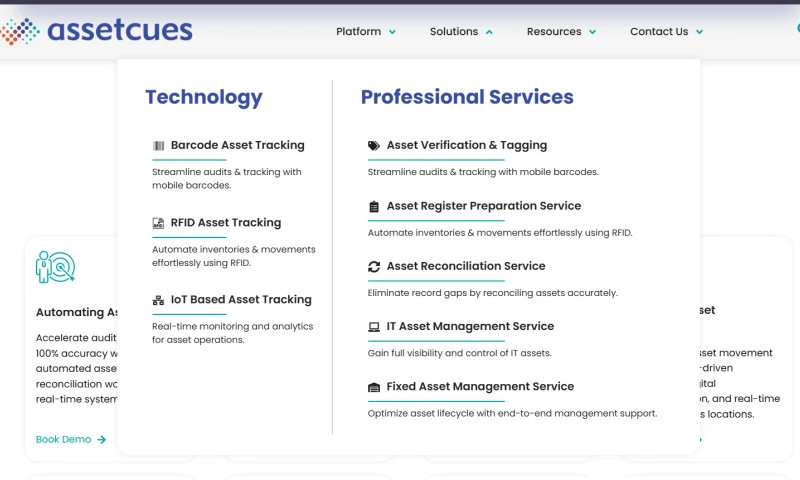Click the Professional Services heading

467,97
